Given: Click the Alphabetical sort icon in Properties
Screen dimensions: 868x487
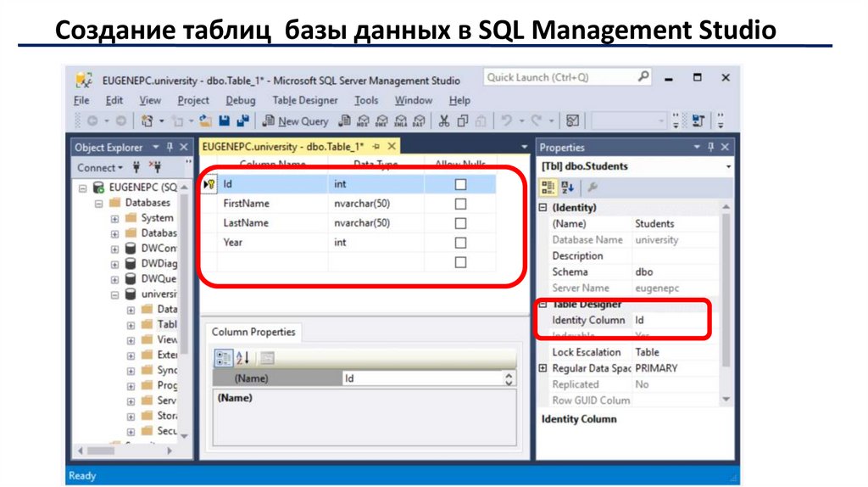Looking at the screenshot, I should coord(567,188).
